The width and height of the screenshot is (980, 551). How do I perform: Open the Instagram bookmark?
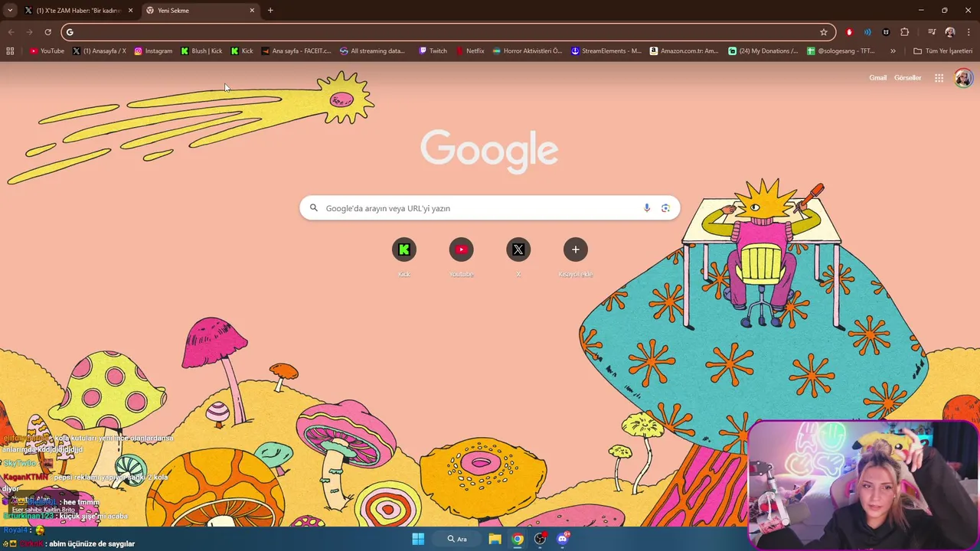pyautogui.click(x=153, y=51)
